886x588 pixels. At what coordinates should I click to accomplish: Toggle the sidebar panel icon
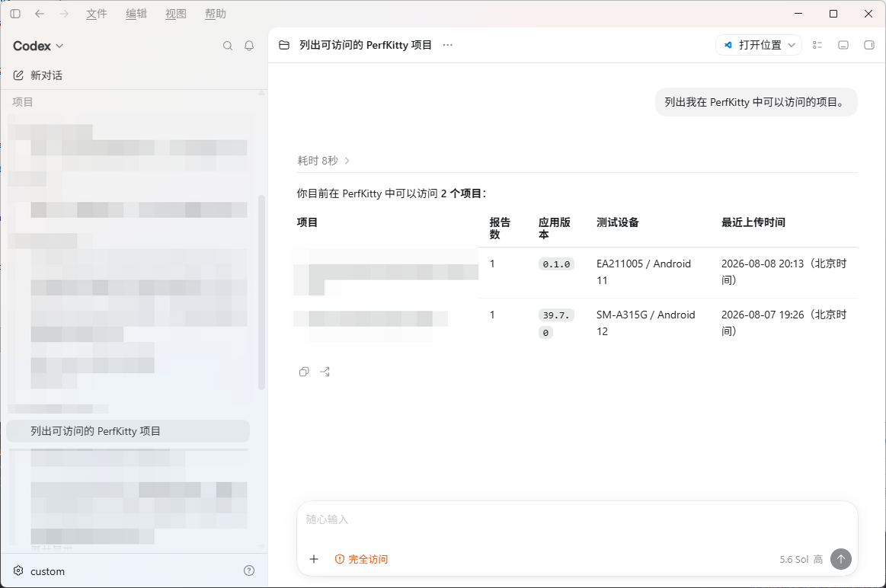coord(15,14)
